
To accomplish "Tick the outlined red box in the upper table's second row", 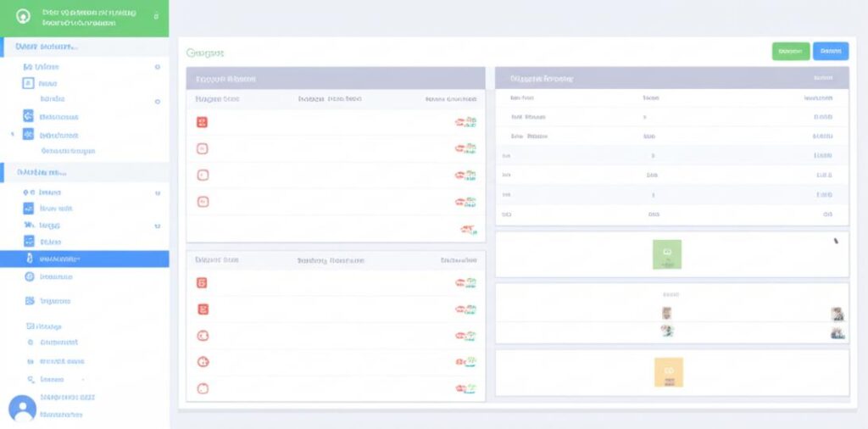I will point(202,148).
